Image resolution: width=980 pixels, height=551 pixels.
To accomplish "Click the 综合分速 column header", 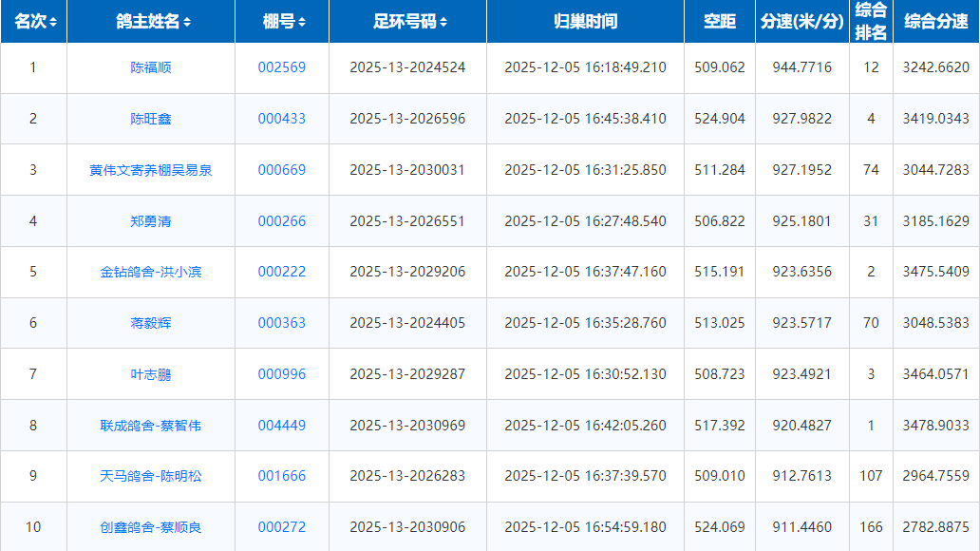I will (x=935, y=21).
